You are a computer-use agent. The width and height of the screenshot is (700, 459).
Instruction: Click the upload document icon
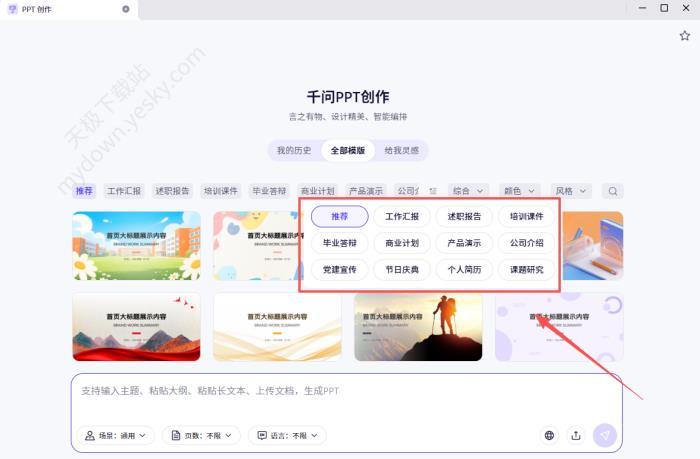pos(576,435)
